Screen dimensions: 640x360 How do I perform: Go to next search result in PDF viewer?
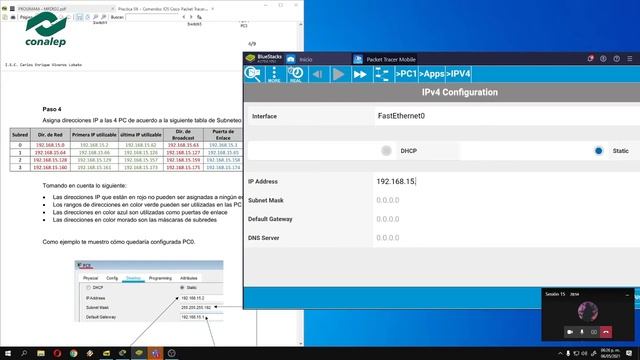191,17
